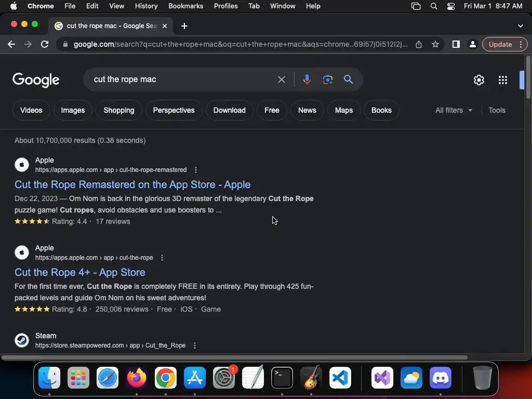This screenshot has height=399, width=532.
Task: Open the Tools options
Action: pos(497,110)
